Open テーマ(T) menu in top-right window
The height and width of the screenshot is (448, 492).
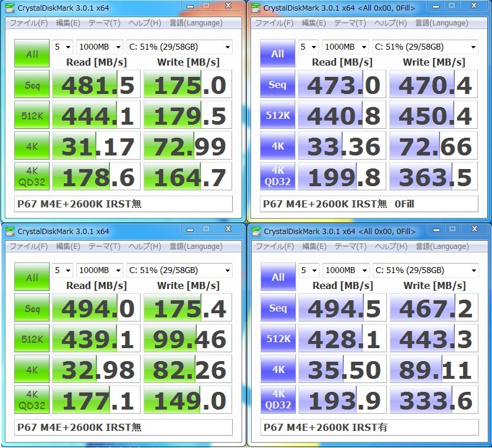pos(350,23)
